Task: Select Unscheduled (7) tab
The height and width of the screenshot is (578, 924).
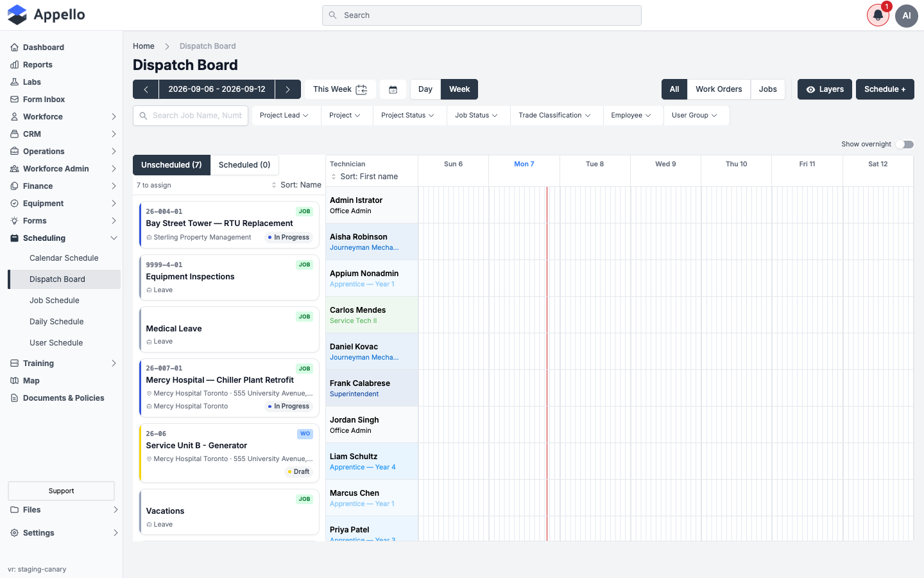Action: click(x=171, y=165)
